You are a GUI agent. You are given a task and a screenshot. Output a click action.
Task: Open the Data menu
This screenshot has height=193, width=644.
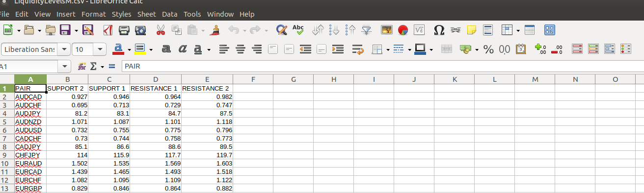click(170, 14)
